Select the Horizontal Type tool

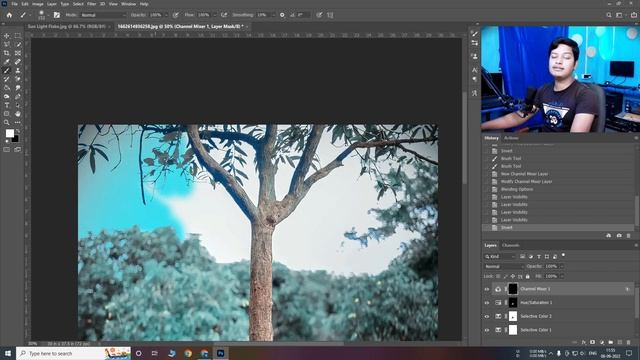click(x=7, y=105)
